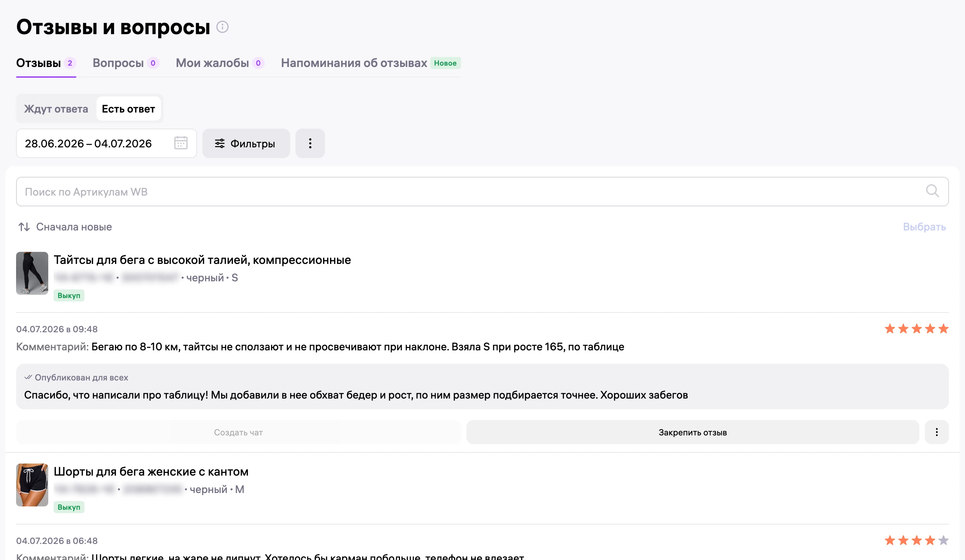This screenshot has width=965, height=560.
Task: Open Напоминания об отзывах tab
Action: tap(371, 63)
